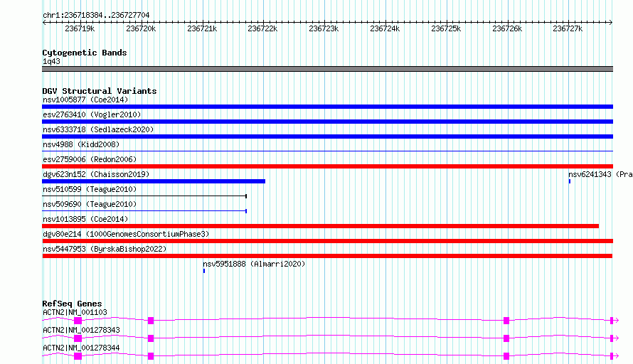Open the nsv5447953 (ByrskaBishop2022) label
This screenshot has height=364, width=633.
(x=105, y=249)
